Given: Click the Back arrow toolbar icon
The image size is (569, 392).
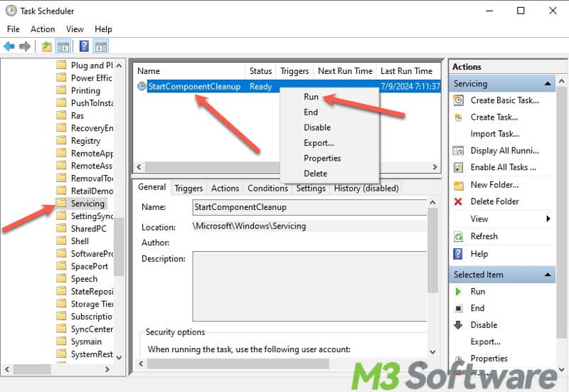Looking at the screenshot, I should click(x=9, y=46).
